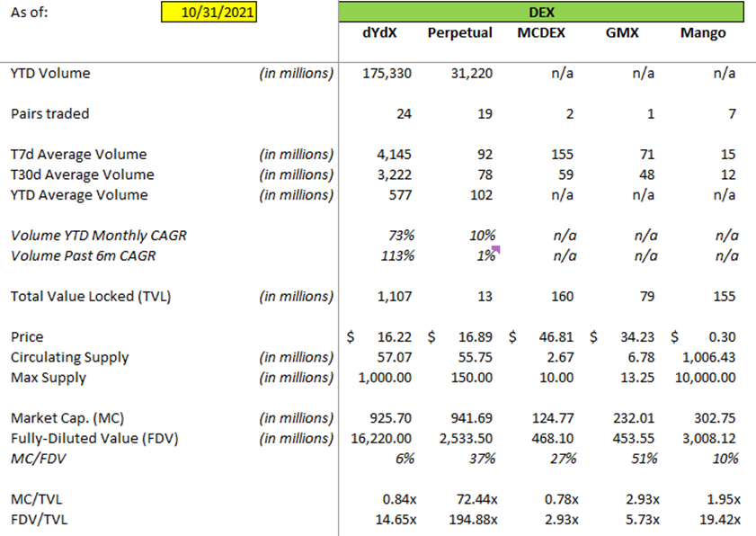Click the MC/FDV row label
The width and height of the screenshot is (756, 536).
pos(38,459)
